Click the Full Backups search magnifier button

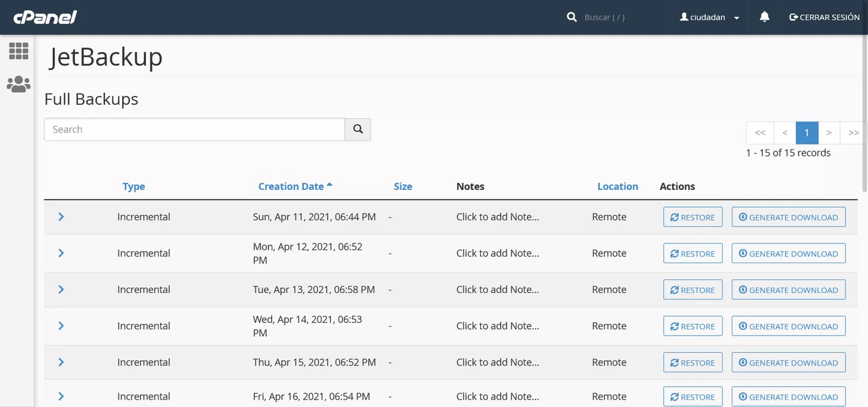point(358,130)
